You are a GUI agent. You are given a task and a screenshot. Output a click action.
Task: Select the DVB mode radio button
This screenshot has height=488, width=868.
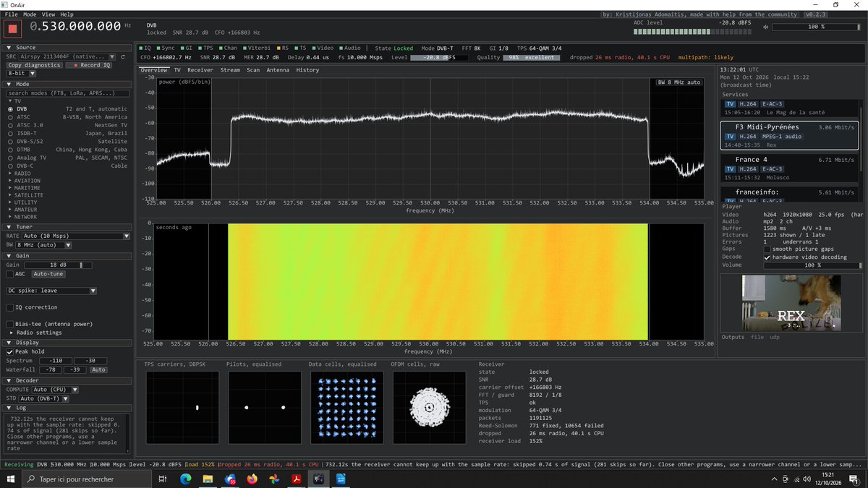tap(11, 109)
